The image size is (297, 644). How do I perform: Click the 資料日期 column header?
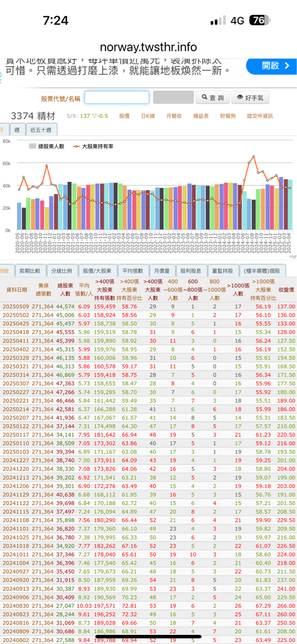point(17,290)
